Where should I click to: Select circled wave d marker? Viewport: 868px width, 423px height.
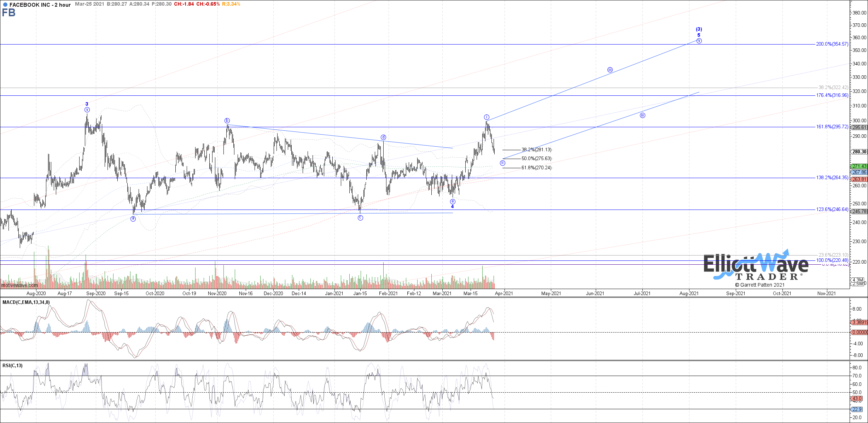coord(383,137)
